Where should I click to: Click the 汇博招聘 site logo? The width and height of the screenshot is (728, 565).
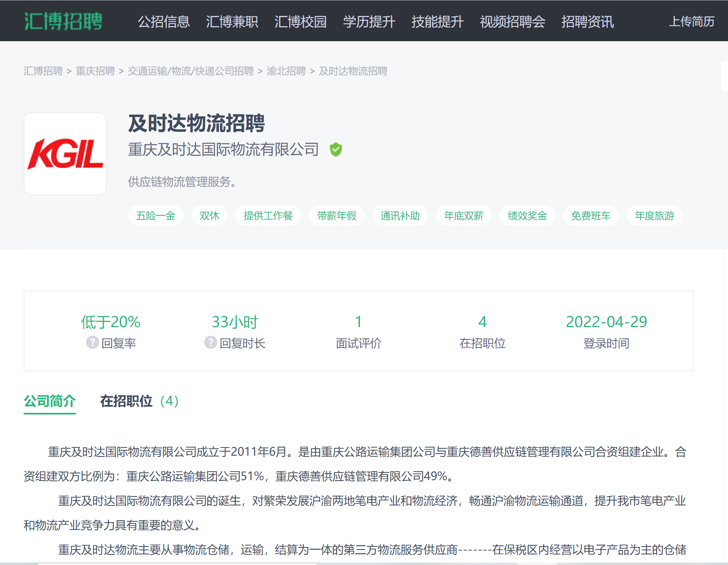pyautogui.click(x=63, y=21)
